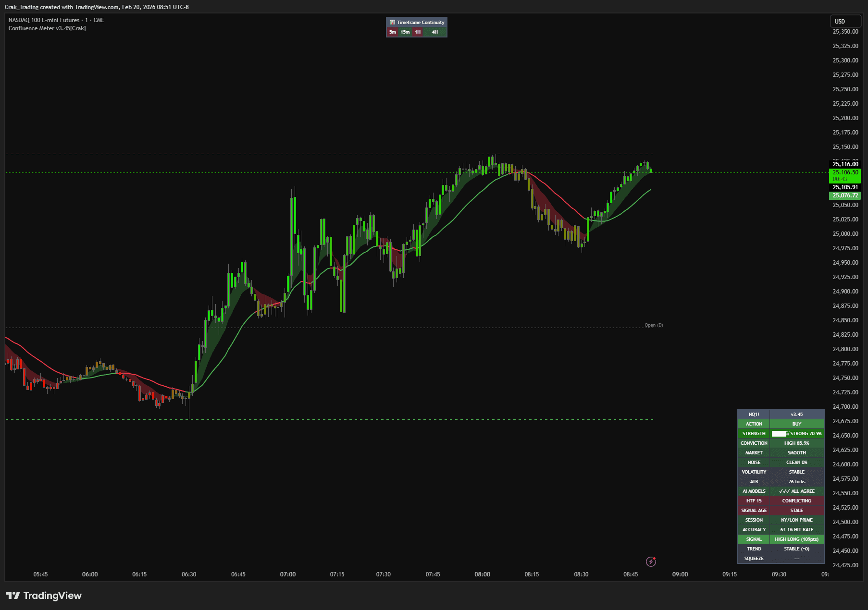Click the 24,425.00 price scale label
The width and height of the screenshot is (868, 610).
845,565
